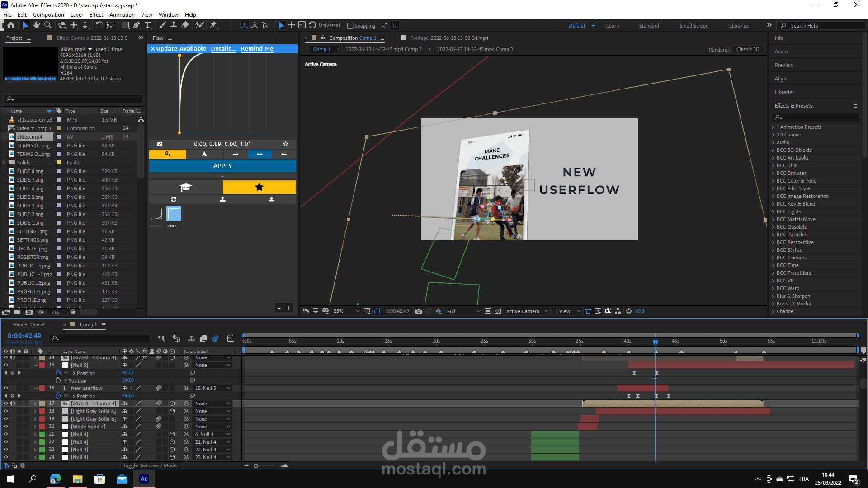Select the Zoom tool in toolbar
This screenshot has height=488, width=868.
[x=47, y=25]
